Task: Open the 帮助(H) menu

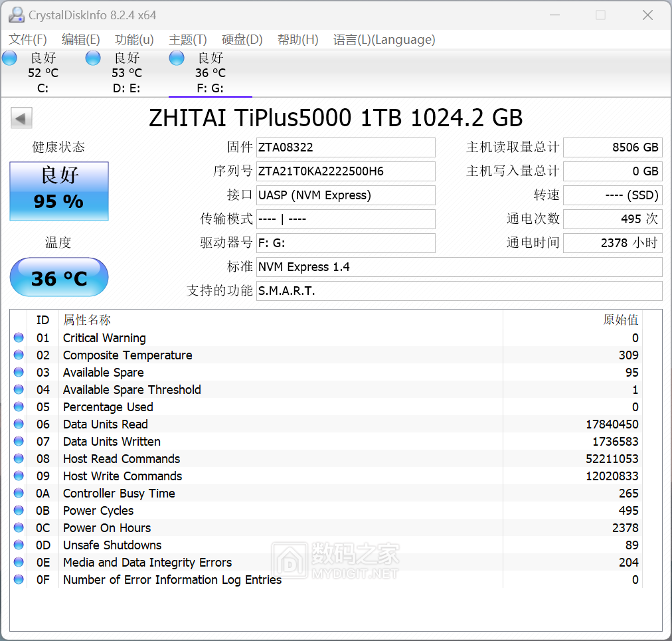Action: [x=298, y=39]
